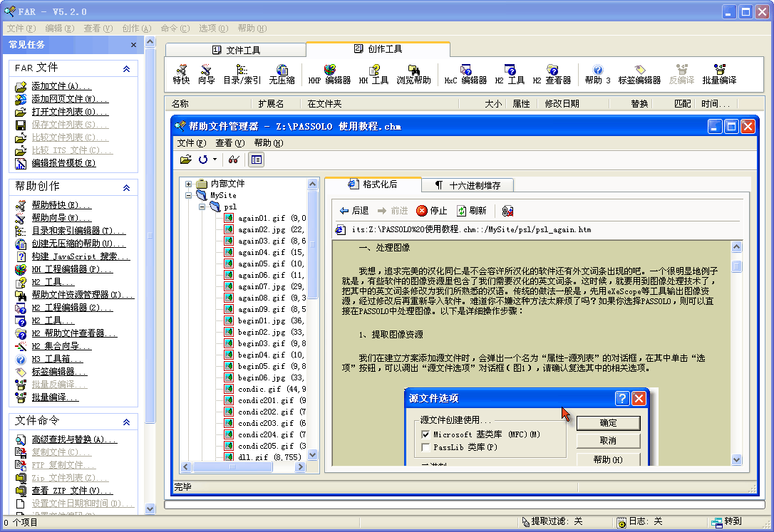The height and width of the screenshot is (532, 774).
Task: Click the 批量编译 toolbar icon
Action: click(x=719, y=74)
